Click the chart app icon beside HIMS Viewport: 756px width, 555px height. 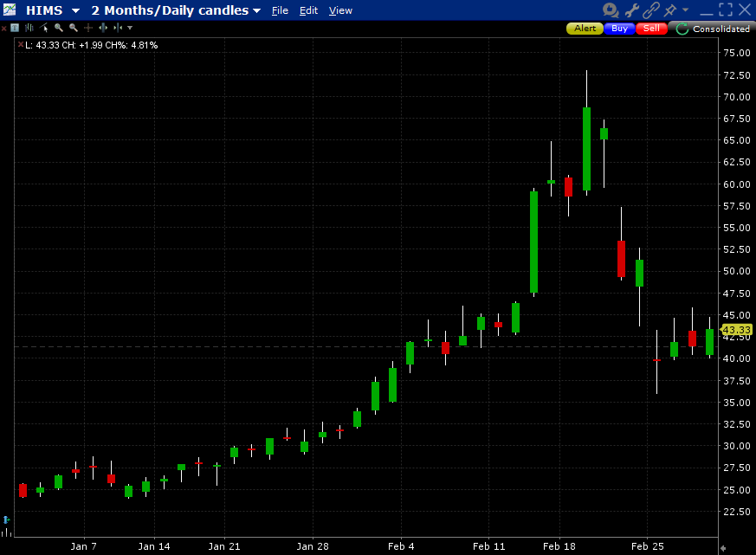[9, 10]
